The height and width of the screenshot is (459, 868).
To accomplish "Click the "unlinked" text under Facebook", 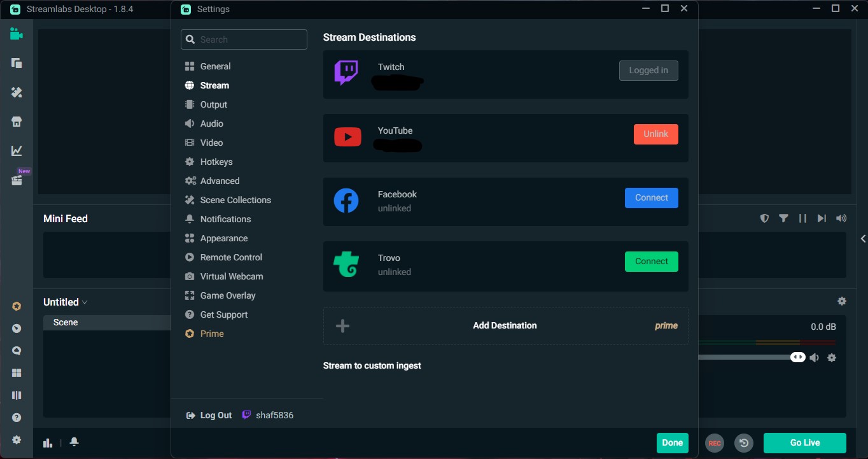I will 395,208.
